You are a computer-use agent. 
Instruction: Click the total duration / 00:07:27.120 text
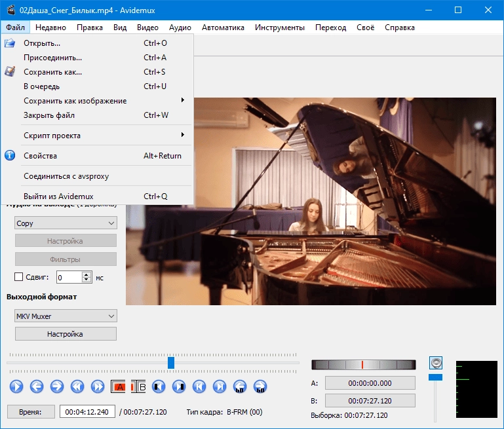point(143,412)
